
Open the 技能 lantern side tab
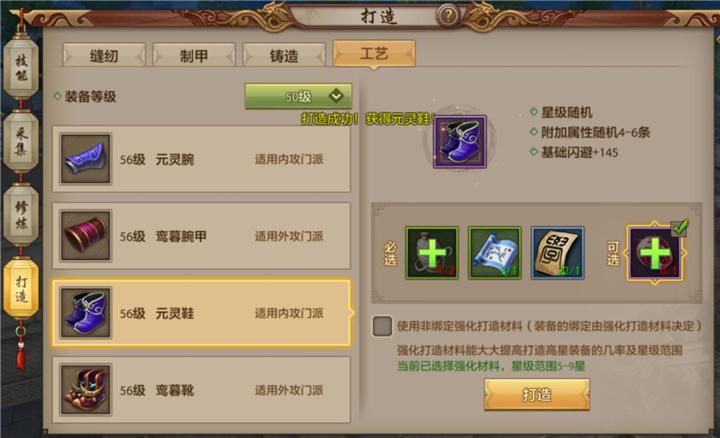tap(21, 67)
